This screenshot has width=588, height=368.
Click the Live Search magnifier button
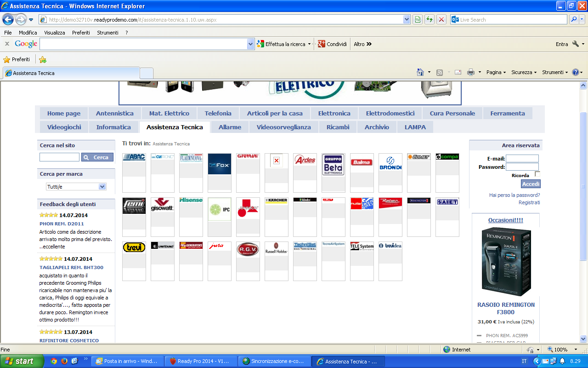(x=574, y=19)
